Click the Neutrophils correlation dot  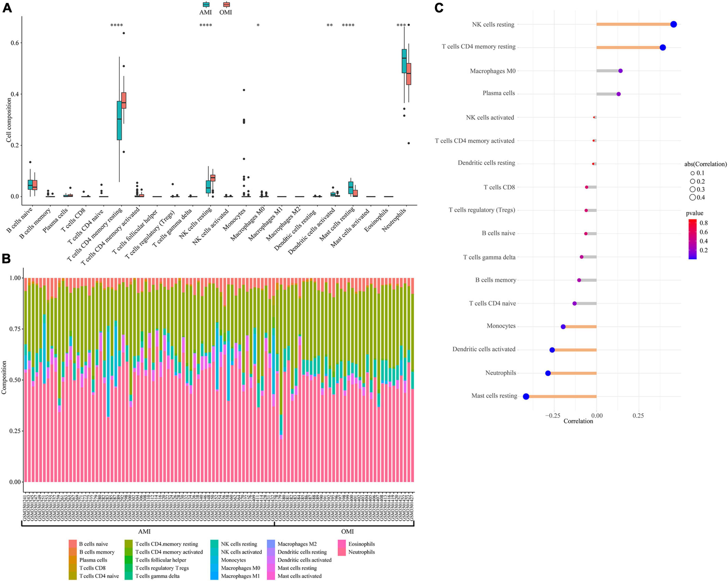[548, 373]
